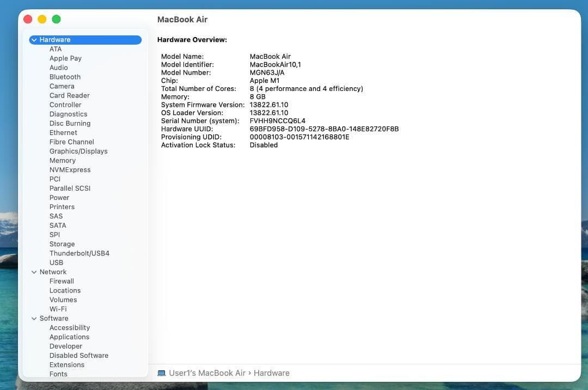
Task: Select the Bluetooth item in the sidebar
Action: [x=65, y=77]
